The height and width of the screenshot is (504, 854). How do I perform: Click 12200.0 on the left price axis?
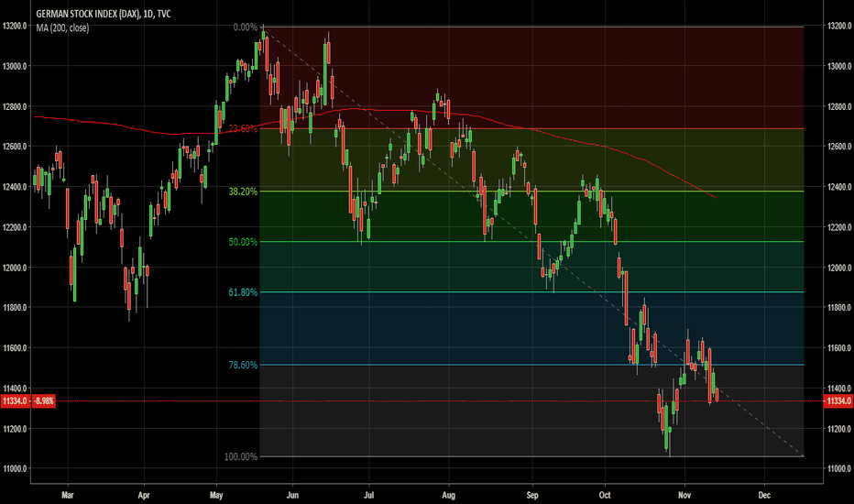click(15, 227)
